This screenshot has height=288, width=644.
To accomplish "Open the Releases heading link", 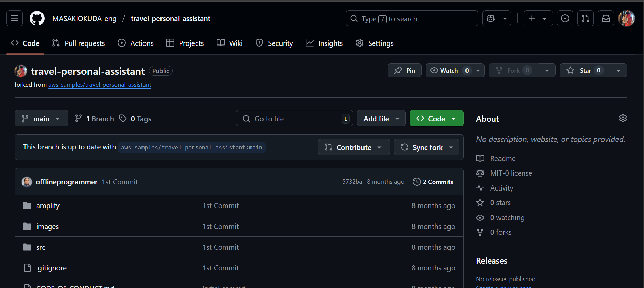I will 492,261.
